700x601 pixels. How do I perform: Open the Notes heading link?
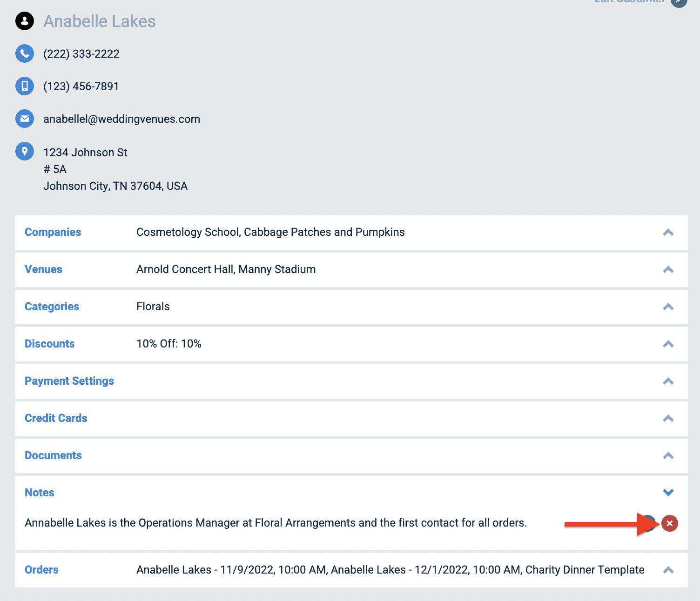[40, 493]
